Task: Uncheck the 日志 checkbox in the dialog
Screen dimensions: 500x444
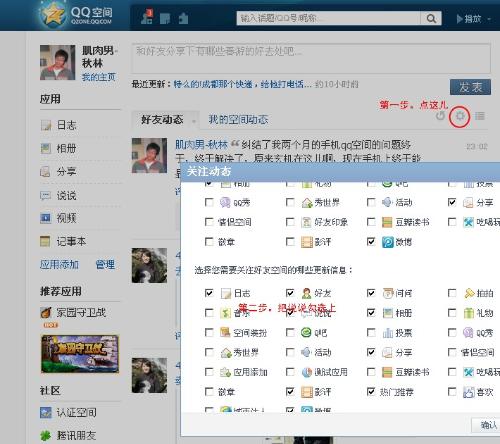Action: pyautogui.click(x=209, y=293)
